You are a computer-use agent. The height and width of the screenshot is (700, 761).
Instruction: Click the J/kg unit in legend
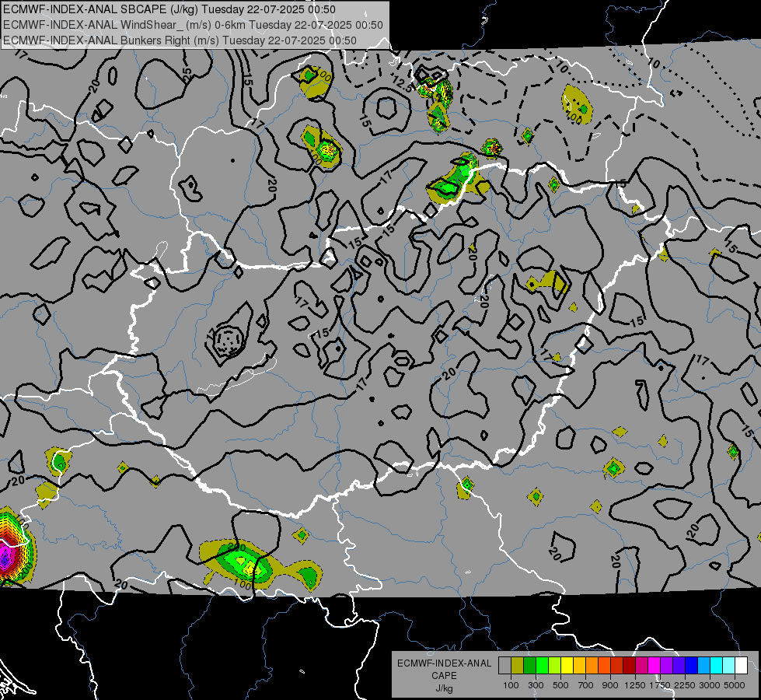(445, 688)
